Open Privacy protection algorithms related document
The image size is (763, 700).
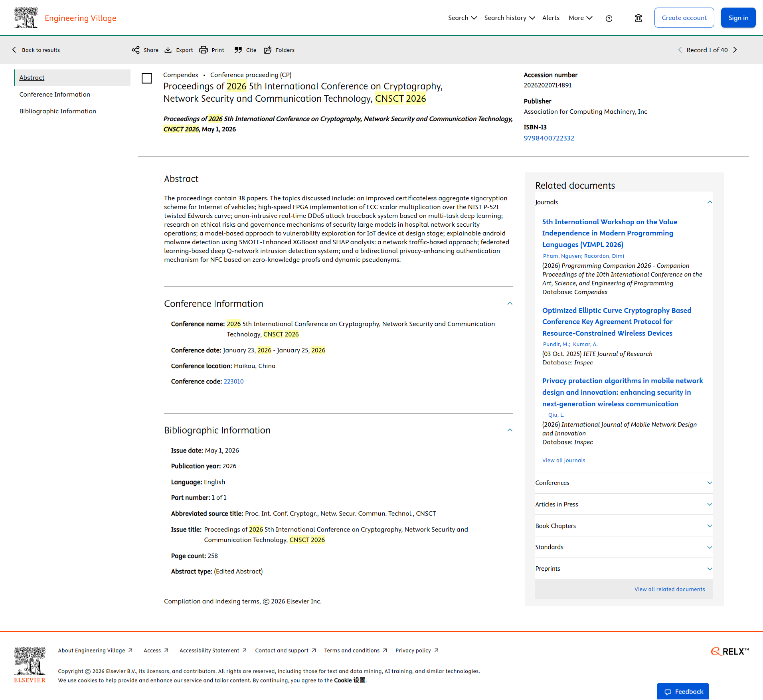click(623, 392)
